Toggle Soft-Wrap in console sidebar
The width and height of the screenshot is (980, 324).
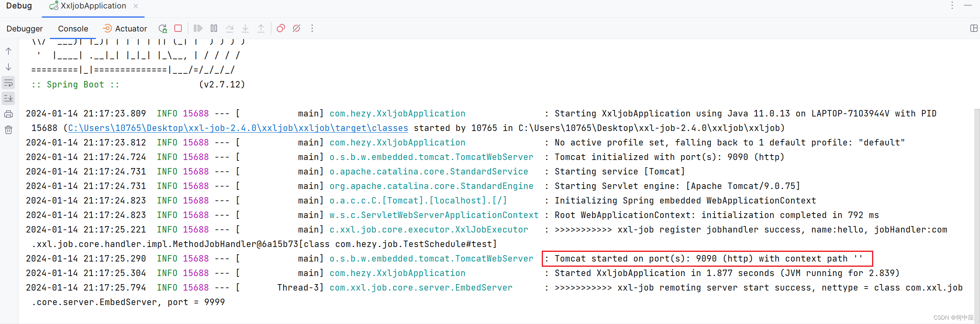8,83
